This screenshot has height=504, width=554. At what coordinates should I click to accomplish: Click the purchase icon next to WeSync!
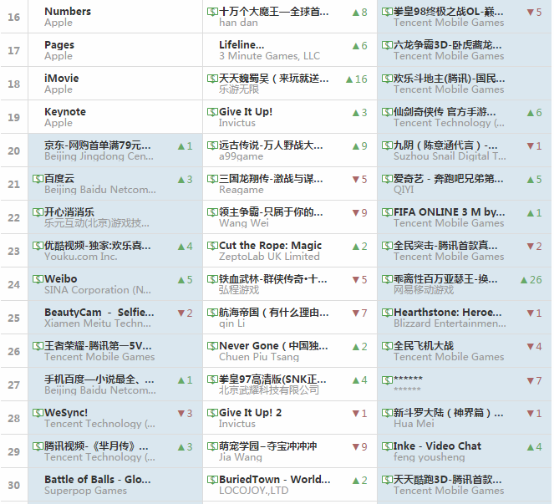(x=37, y=413)
